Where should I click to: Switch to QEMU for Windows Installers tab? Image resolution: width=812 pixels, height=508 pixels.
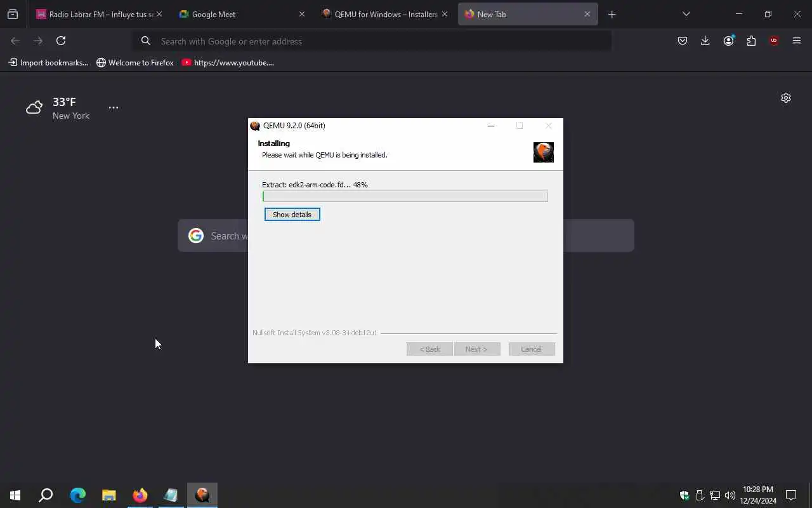[x=379, y=14]
